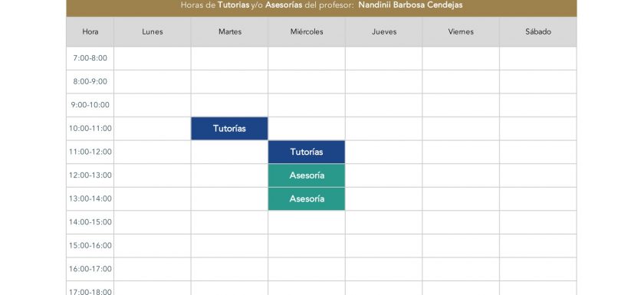Select the 16:00-17:00 time row label
The height and width of the screenshot is (295, 644).
click(x=90, y=269)
